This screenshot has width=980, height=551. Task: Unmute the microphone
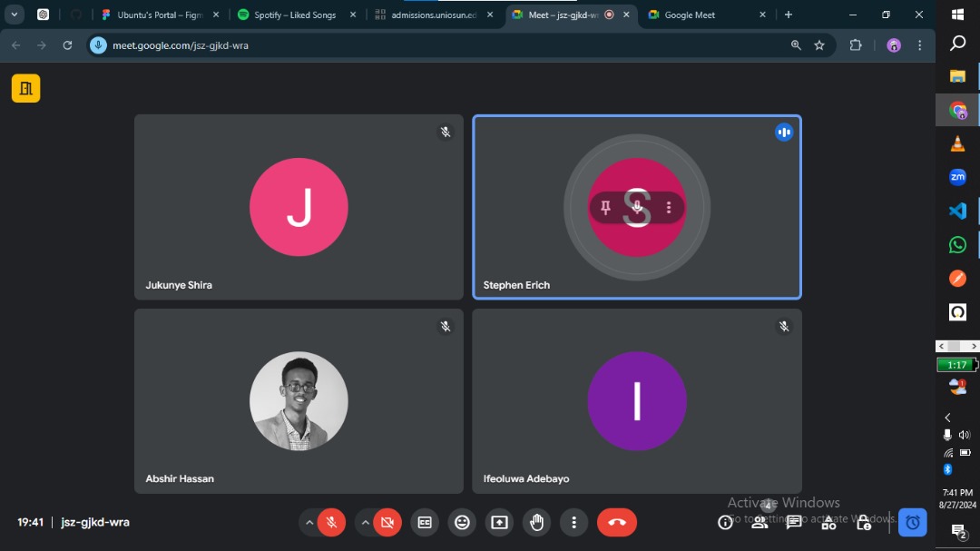tap(331, 522)
